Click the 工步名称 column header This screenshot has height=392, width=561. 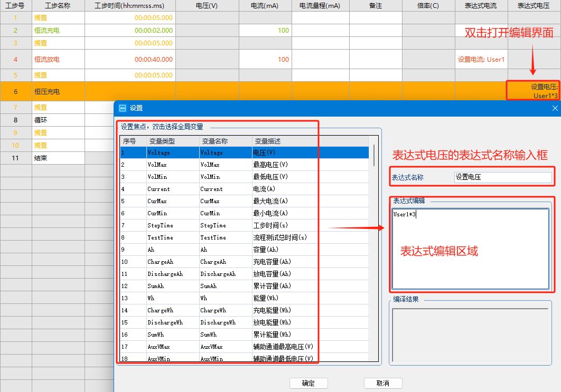58,5
